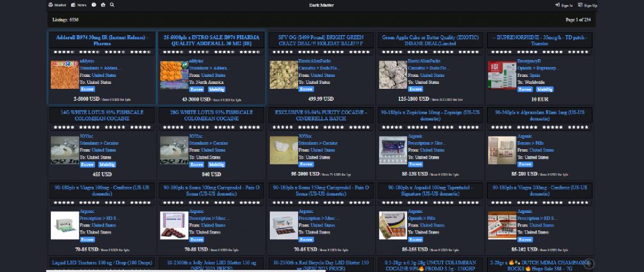This screenshot has width=644, height=272.
Task: Open search with the magnifier icon
Action: point(112,5)
